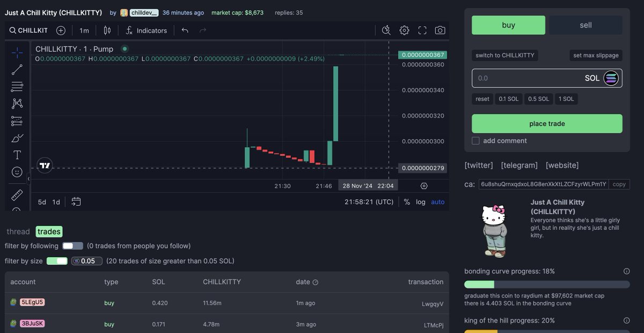Screen dimensions: 644x333
Task: Select the text annotation tool
Action: pyautogui.click(x=17, y=155)
